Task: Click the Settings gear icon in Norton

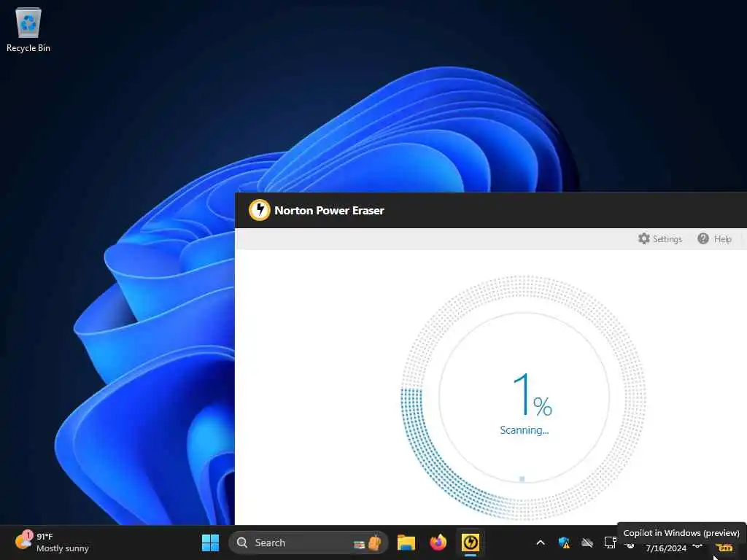Action: pos(643,238)
